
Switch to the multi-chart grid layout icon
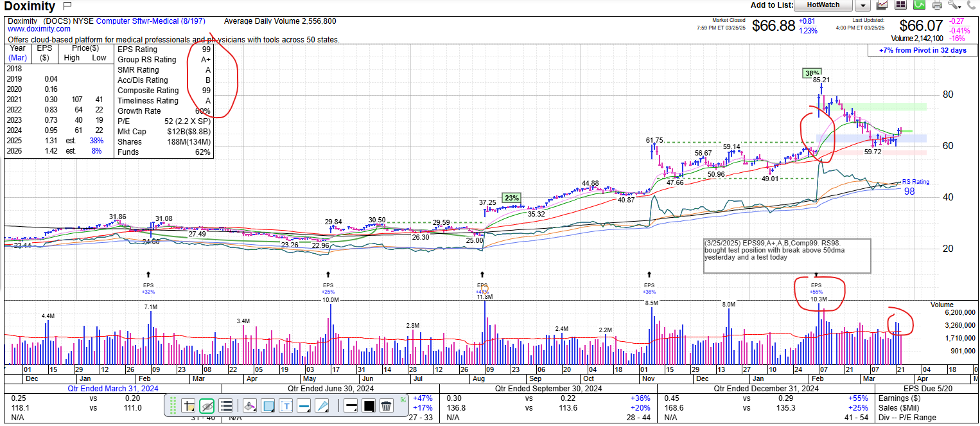point(900,5)
